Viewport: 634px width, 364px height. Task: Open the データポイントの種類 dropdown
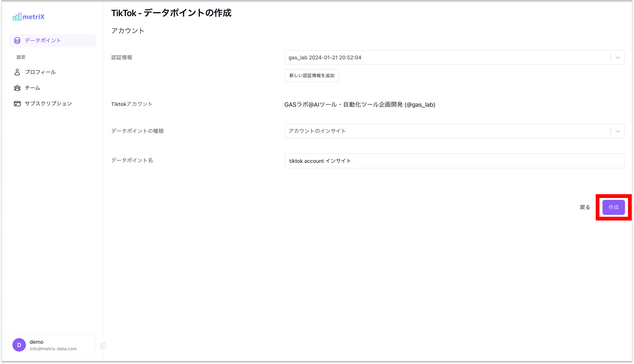point(454,131)
